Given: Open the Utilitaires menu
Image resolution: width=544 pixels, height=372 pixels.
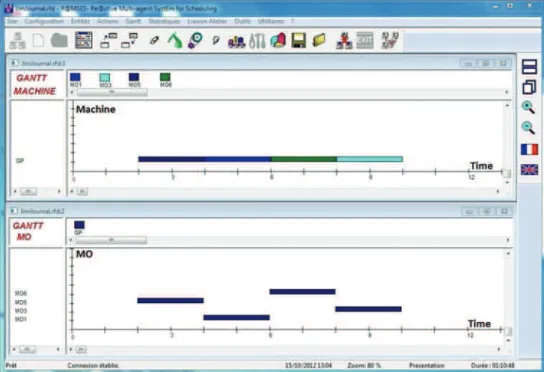Looking at the screenshot, I should [x=271, y=21].
